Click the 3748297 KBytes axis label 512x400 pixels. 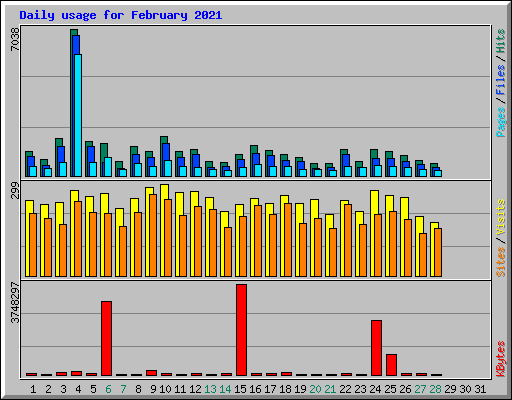[x=15, y=303]
